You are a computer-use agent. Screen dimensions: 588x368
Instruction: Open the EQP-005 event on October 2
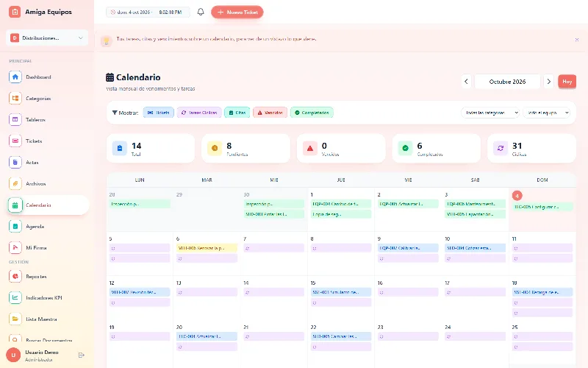(408, 204)
